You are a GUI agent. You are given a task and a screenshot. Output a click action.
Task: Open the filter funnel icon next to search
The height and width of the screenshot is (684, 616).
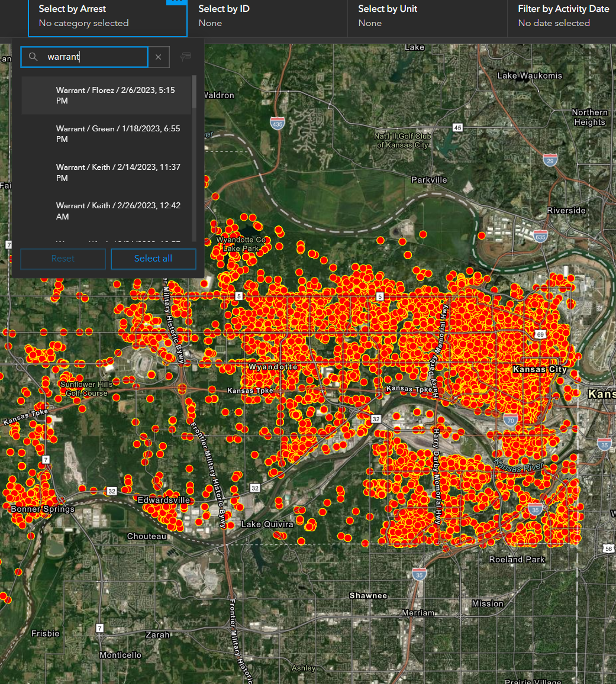(185, 57)
